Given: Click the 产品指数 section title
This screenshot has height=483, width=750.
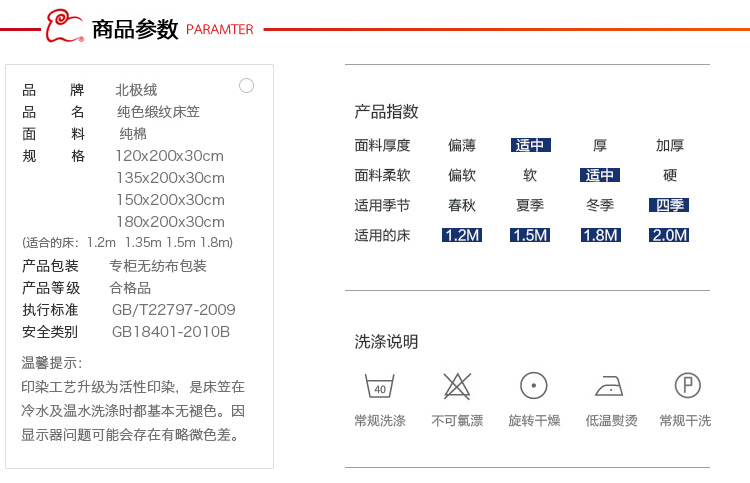Looking at the screenshot, I should (x=386, y=111).
